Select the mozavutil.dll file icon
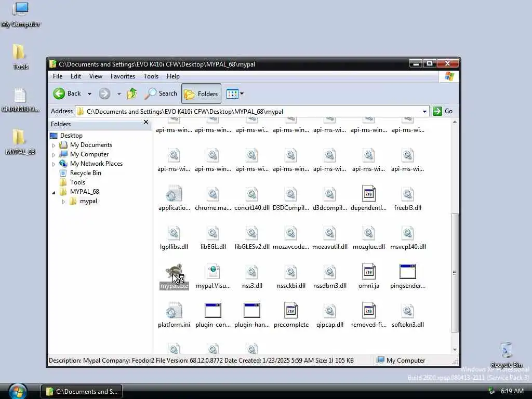 click(330, 233)
